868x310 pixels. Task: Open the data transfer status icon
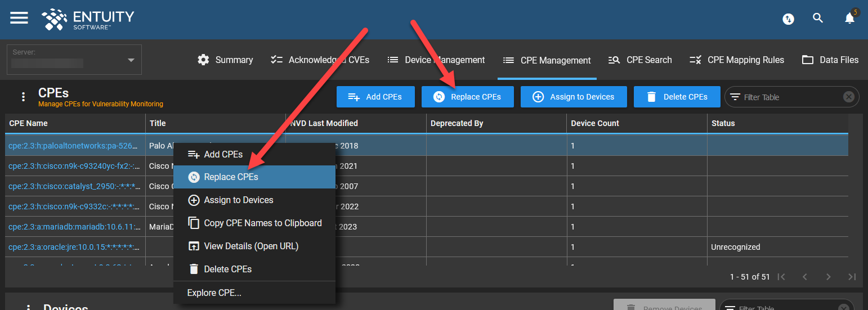tap(788, 19)
